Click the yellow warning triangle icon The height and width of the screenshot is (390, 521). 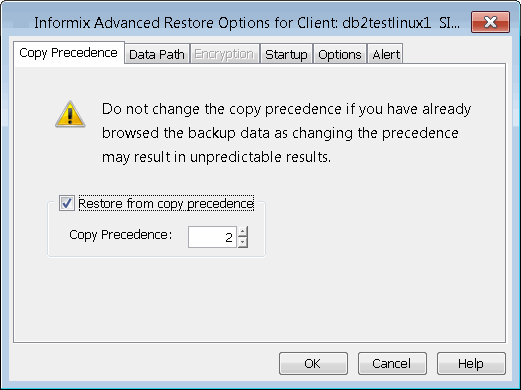[70, 114]
